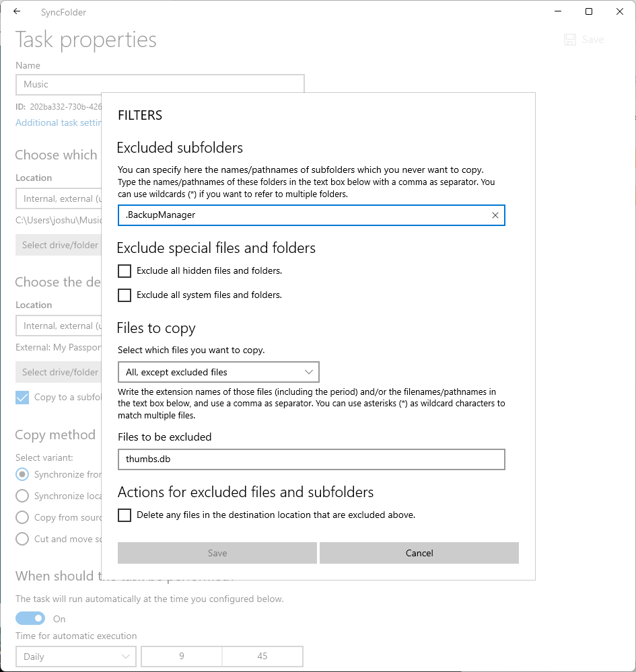
Task: Open Additional task settings link
Action: tap(59, 122)
